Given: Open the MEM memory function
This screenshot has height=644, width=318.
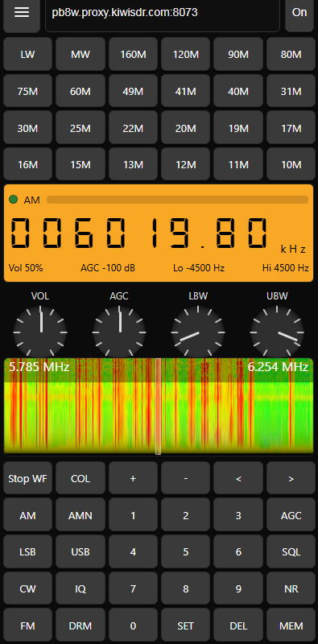Looking at the screenshot, I should pos(291,625).
